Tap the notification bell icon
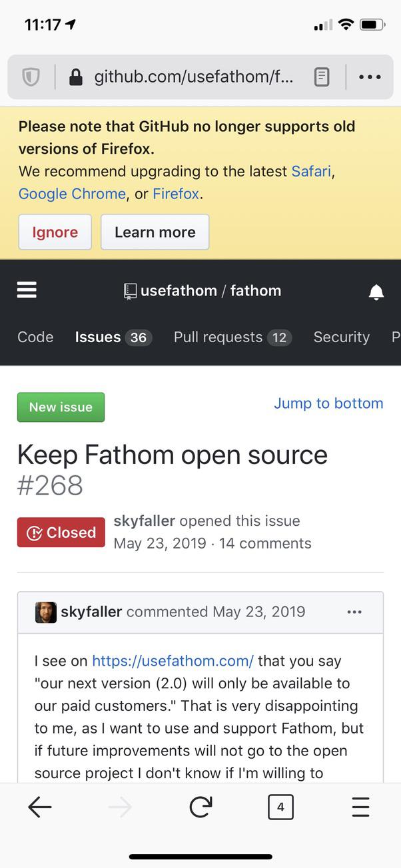The height and width of the screenshot is (868, 401). (376, 291)
